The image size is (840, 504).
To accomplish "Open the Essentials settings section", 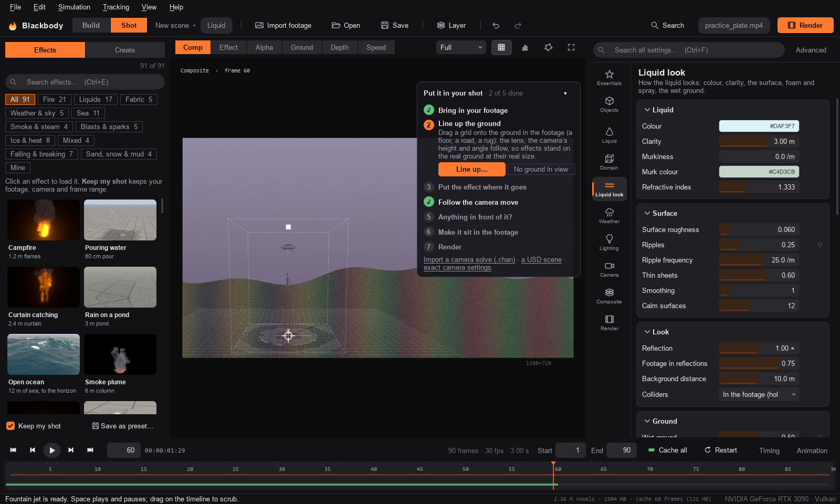I will click(x=609, y=78).
